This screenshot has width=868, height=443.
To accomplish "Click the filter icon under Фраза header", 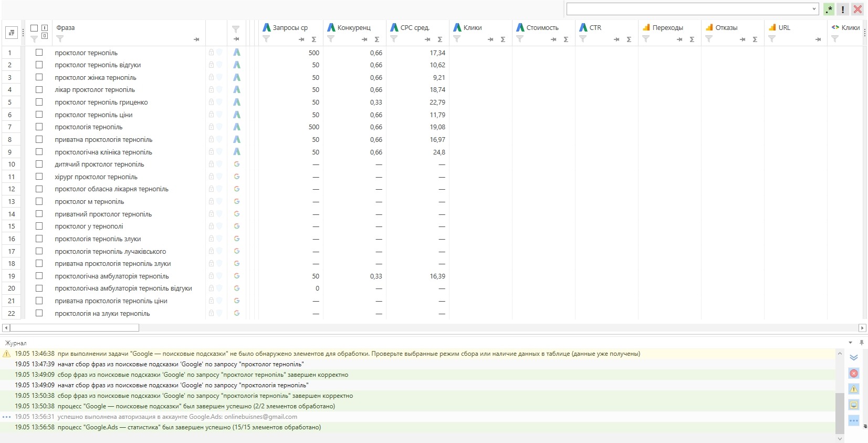I will 60,39.
